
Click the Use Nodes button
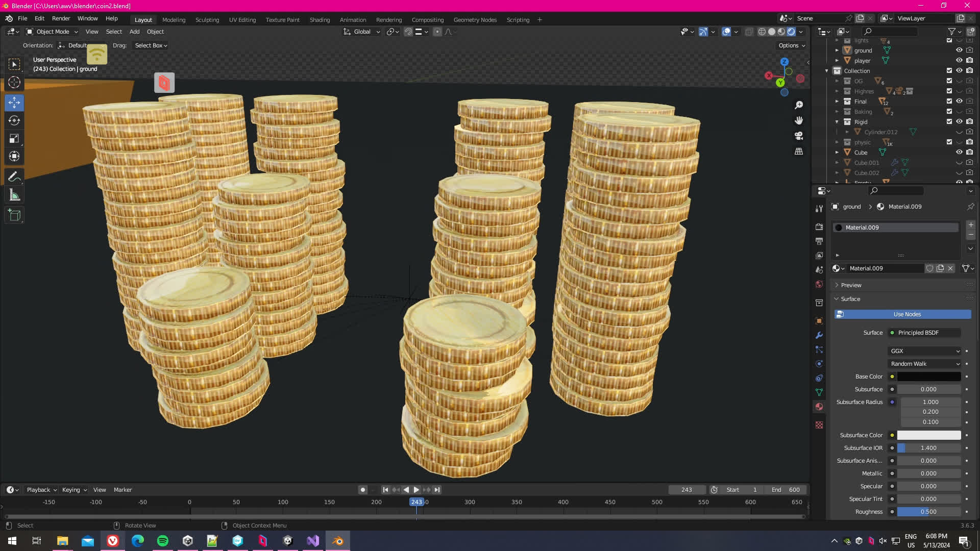click(x=902, y=314)
